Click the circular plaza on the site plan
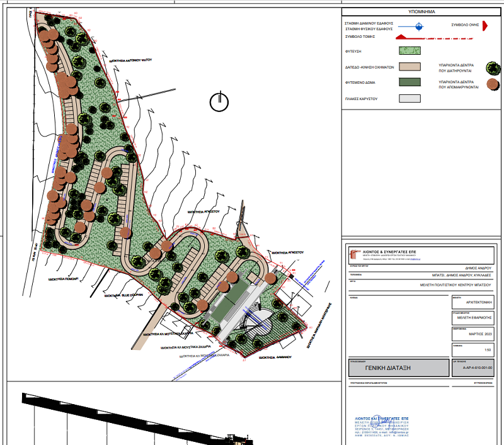Viewport: 504px width, 445px height. pyautogui.click(x=258, y=326)
